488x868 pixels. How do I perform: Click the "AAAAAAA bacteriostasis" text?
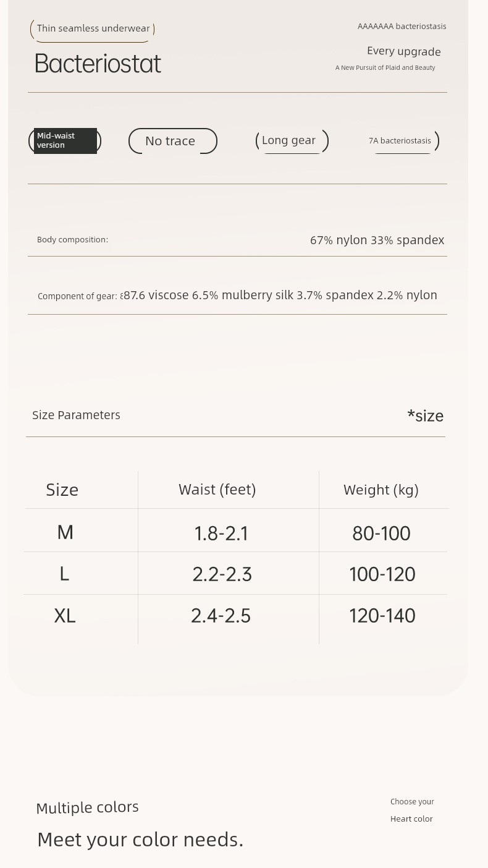tap(402, 27)
